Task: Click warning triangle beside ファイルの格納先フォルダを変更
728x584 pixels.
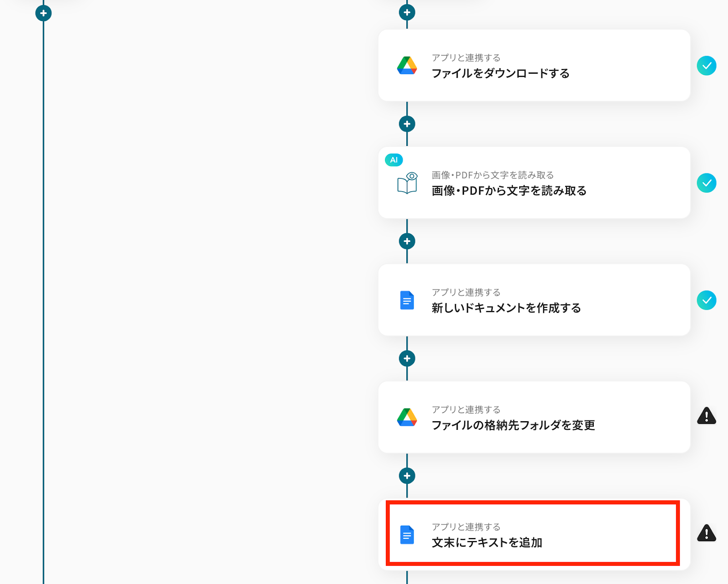Action: (x=707, y=416)
